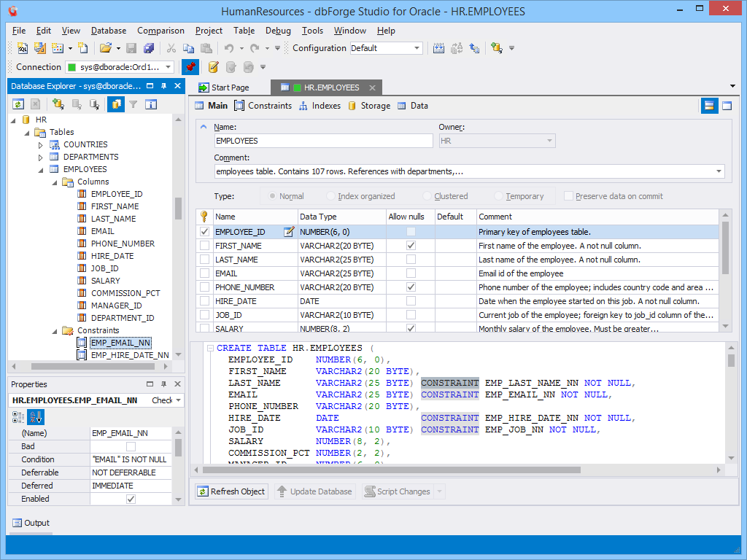
Task: Expand the DEPARTMENTS table node
Action: [40, 156]
